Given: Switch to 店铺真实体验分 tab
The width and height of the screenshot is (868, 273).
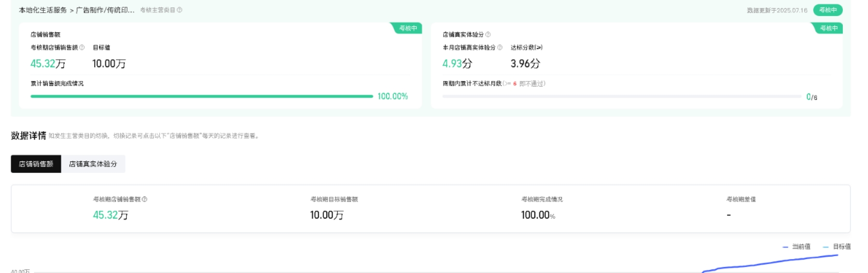Looking at the screenshot, I should click(x=93, y=164).
